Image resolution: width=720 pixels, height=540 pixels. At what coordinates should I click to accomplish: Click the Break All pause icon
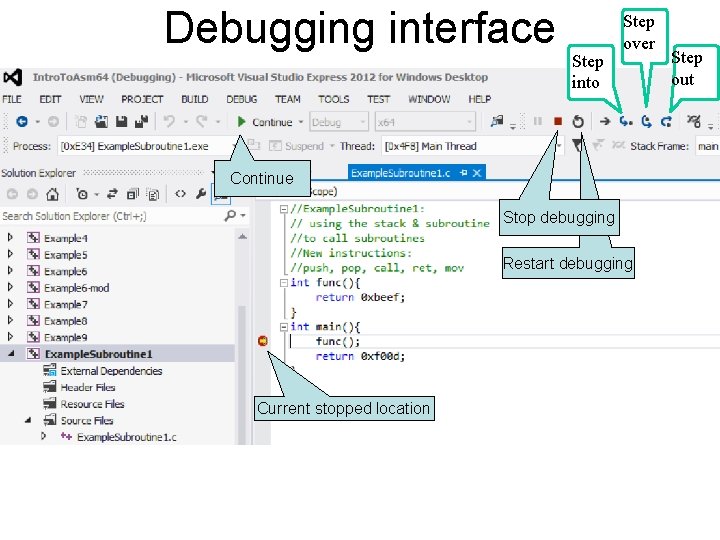pyautogui.click(x=538, y=121)
